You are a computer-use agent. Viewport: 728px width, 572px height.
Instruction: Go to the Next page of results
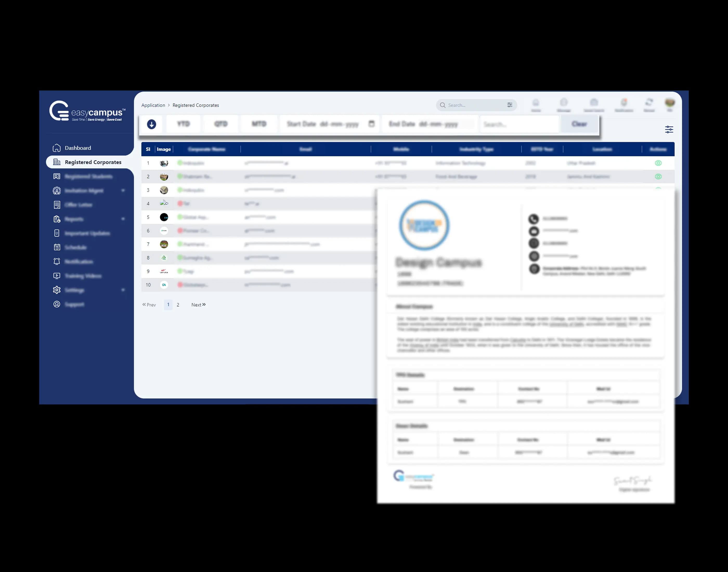coord(198,305)
